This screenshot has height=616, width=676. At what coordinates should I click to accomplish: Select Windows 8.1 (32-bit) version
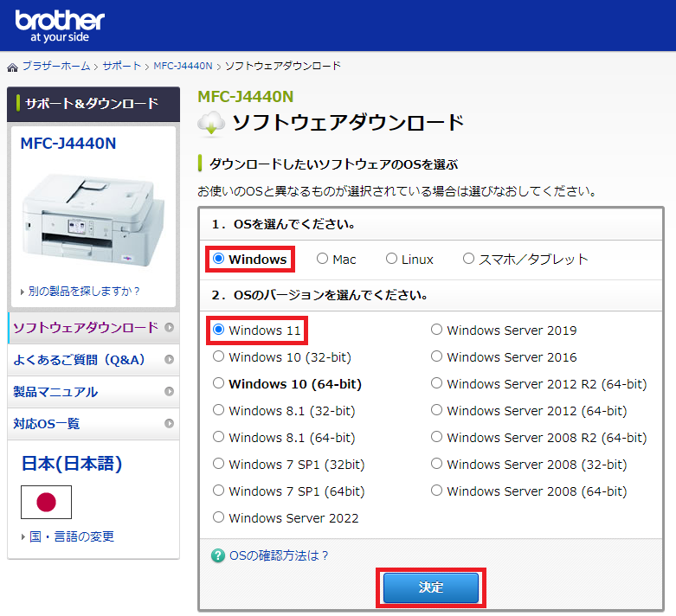coord(219,410)
